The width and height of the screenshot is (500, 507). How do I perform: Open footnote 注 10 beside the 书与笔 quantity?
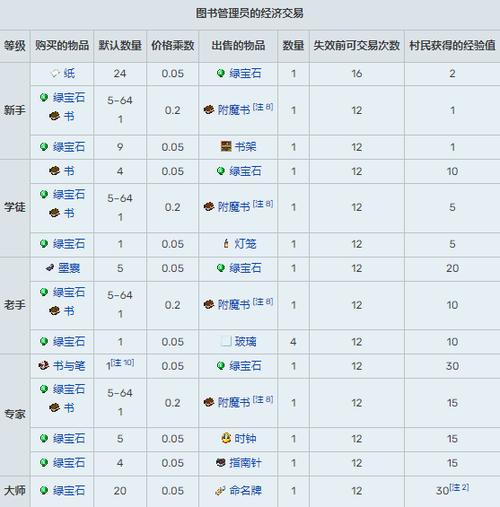122,362
